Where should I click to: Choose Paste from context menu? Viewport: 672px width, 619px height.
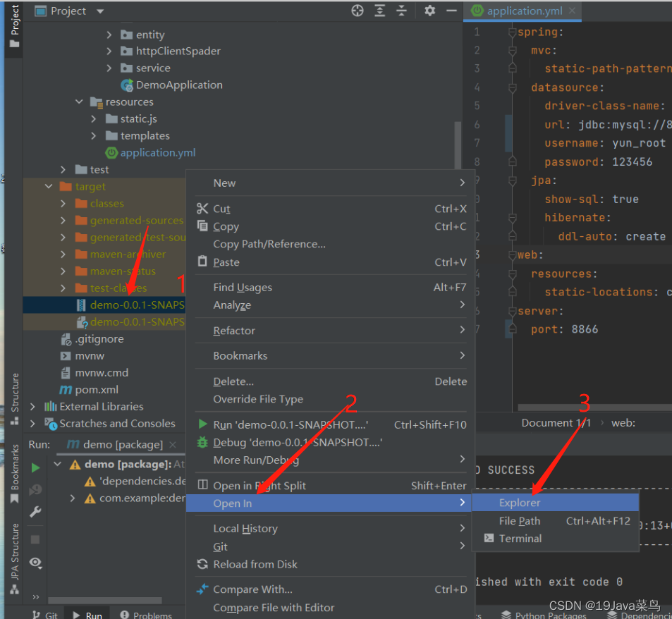[331, 262]
